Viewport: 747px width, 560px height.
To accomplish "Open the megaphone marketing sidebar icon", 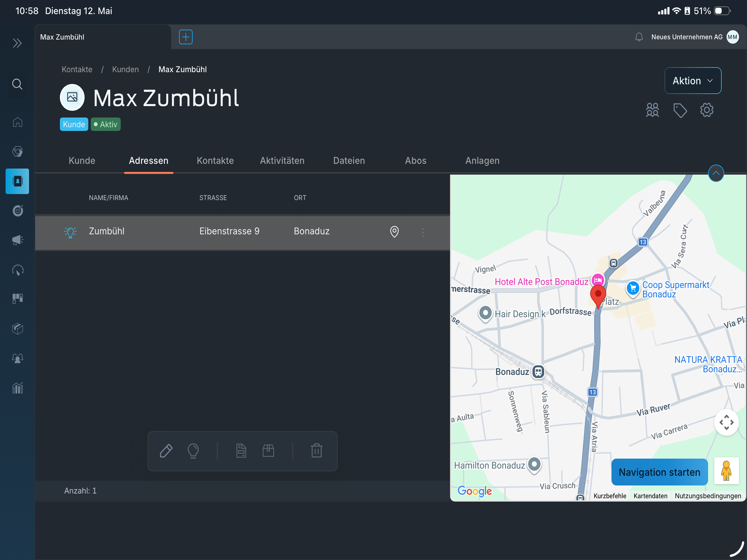I will pyautogui.click(x=18, y=240).
